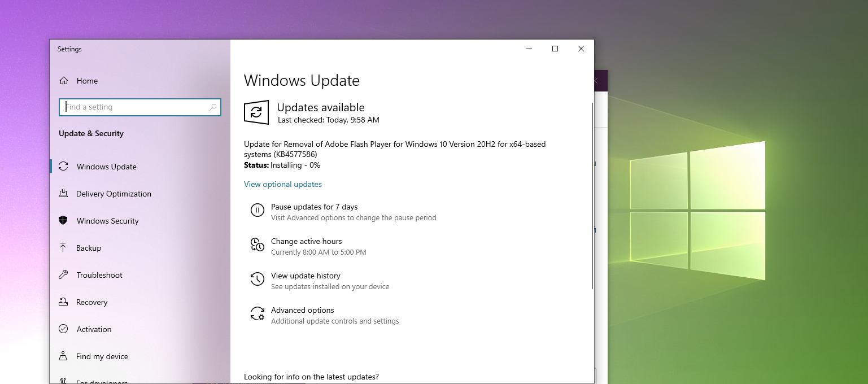
Task: Click the Home icon in Settings sidebar
Action: tap(64, 81)
